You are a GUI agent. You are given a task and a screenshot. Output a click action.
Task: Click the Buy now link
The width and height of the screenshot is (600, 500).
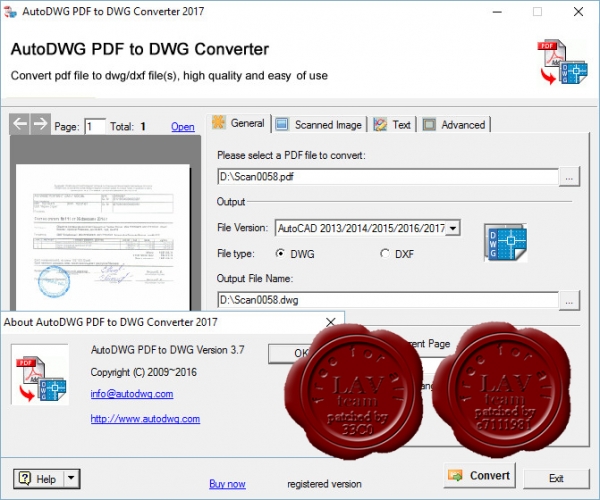227,484
